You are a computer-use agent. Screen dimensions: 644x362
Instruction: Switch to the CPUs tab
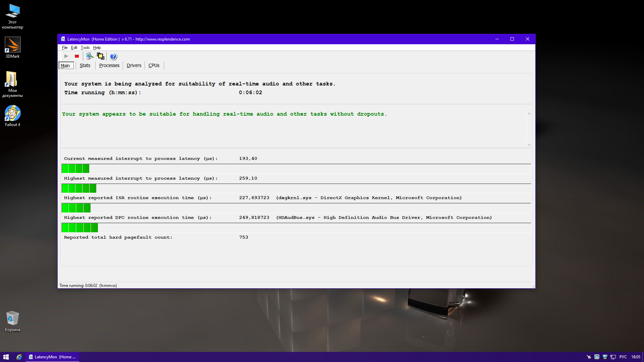pos(154,65)
